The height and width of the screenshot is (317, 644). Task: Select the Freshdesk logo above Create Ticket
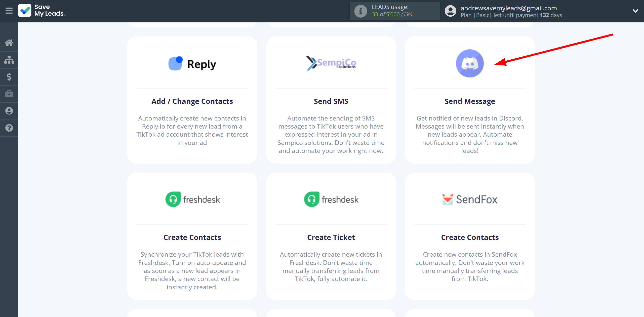coord(331,199)
